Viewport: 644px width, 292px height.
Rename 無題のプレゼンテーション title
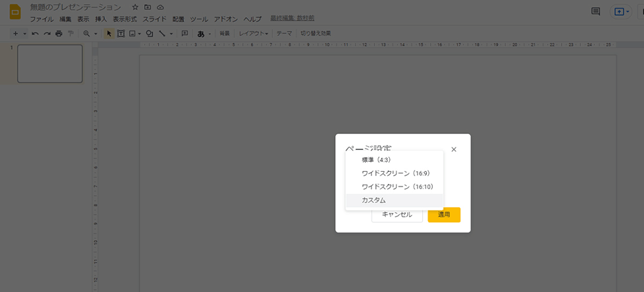click(x=76, y=7)
